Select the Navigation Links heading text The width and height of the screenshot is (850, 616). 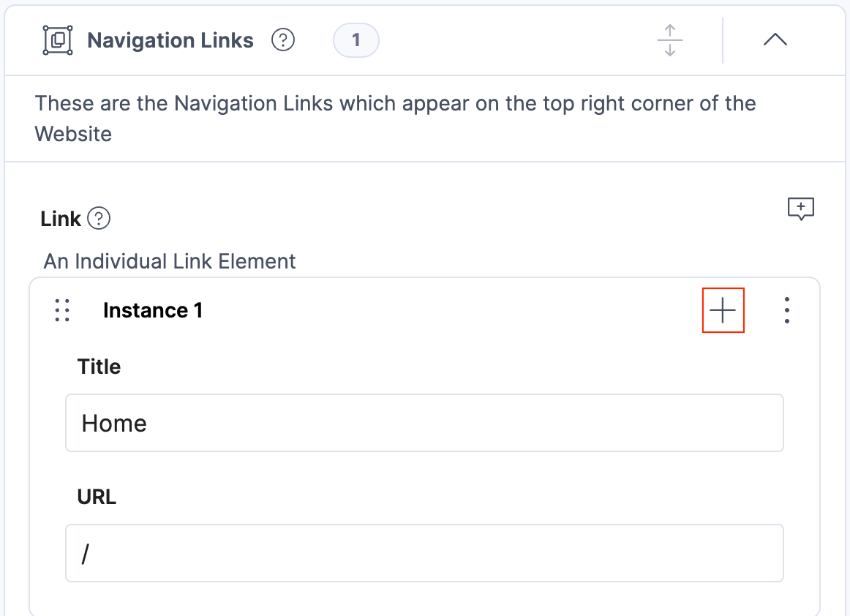tap(170, 40)
